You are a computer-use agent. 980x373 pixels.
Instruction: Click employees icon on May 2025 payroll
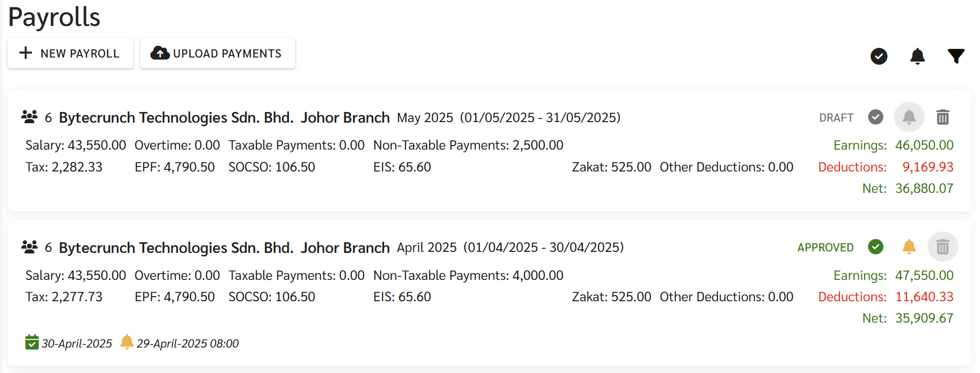30,117
